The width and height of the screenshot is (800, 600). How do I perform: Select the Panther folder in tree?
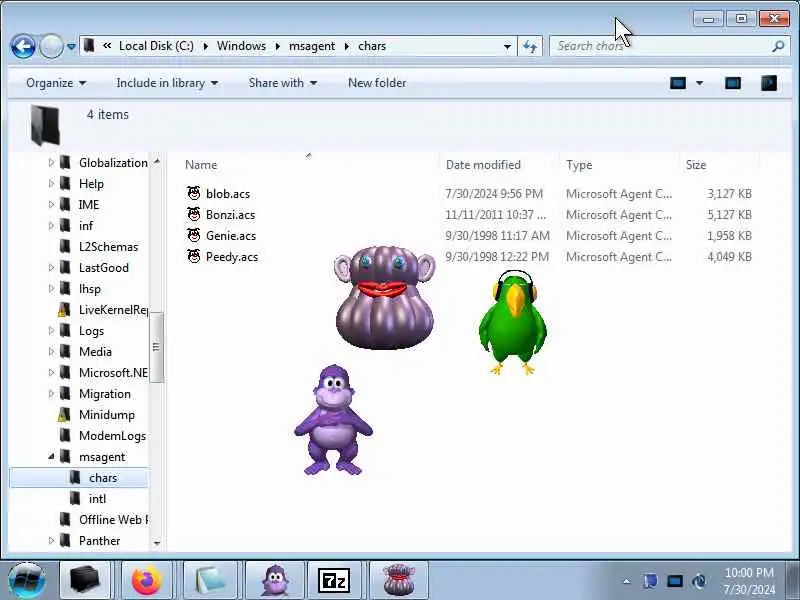click(x=99, y=540)
